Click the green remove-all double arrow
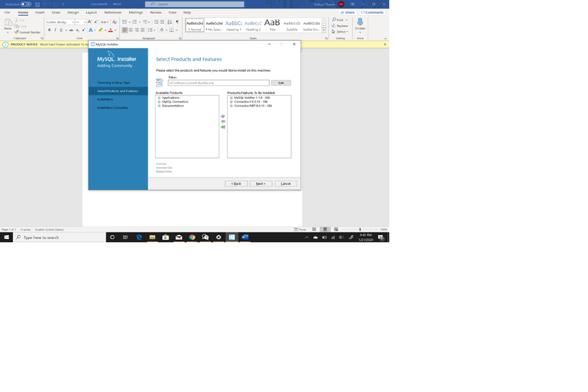588x392 pixels. pos(223,127)
